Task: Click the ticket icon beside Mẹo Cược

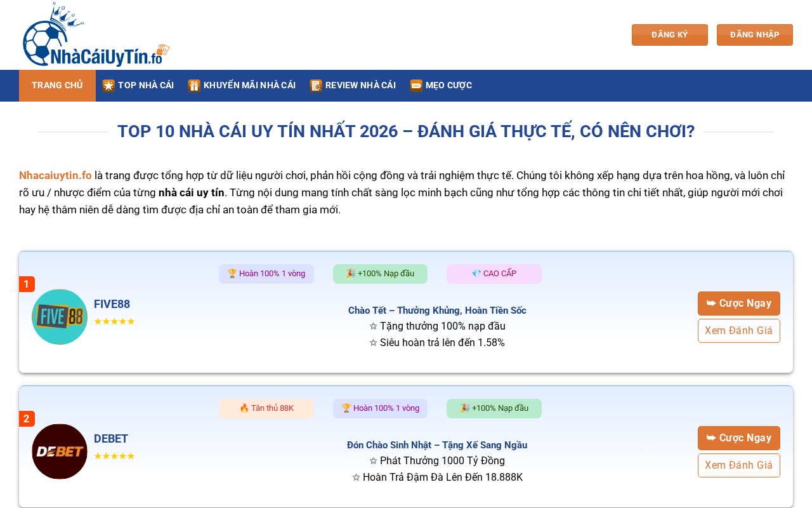Action: 416,86
